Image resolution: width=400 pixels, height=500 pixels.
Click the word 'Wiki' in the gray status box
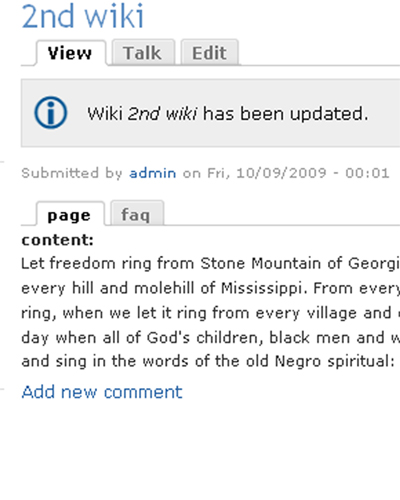click(x=105, y=114)
